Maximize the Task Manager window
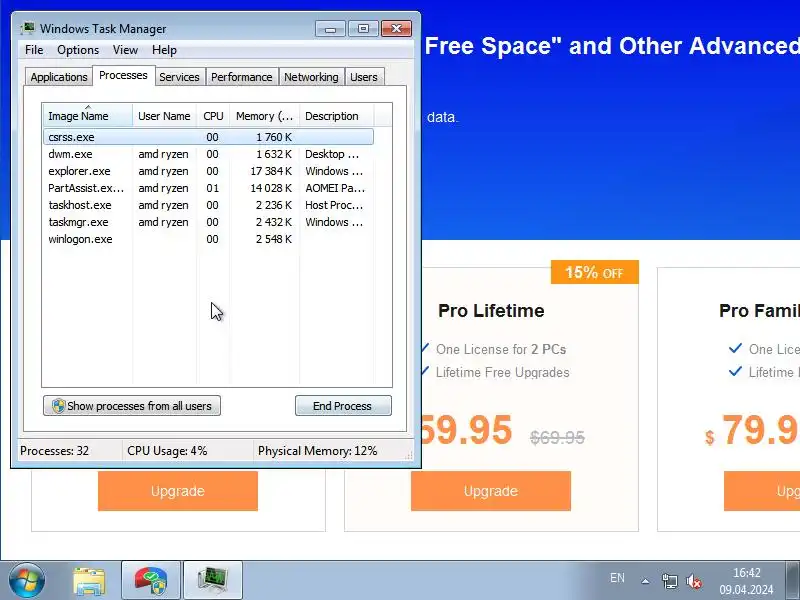The width and height of the screenshot is (800, 600). (363, 29)
